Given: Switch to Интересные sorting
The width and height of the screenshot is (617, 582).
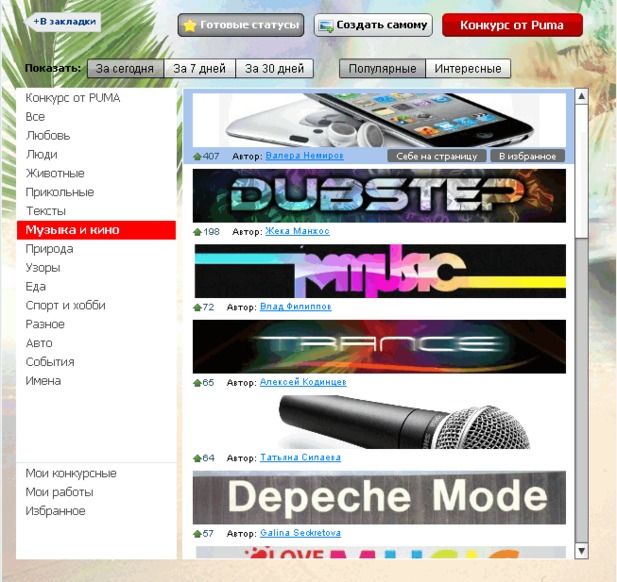Looking at the screenshot, I should coord(468,68).
